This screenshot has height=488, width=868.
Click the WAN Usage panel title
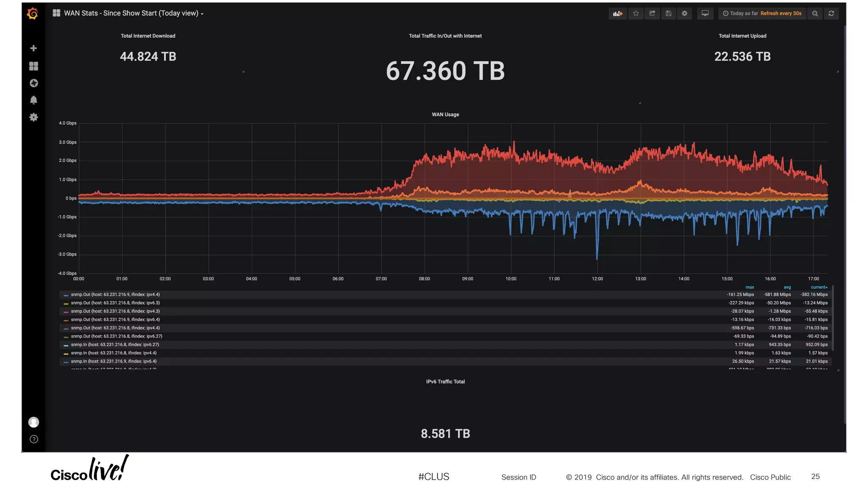(445, 115)
